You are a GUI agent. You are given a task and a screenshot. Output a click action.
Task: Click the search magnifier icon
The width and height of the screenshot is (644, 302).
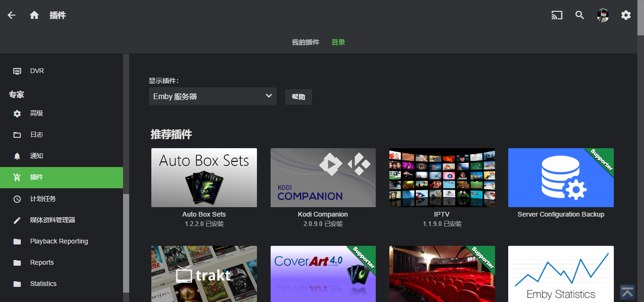(580, 15)
